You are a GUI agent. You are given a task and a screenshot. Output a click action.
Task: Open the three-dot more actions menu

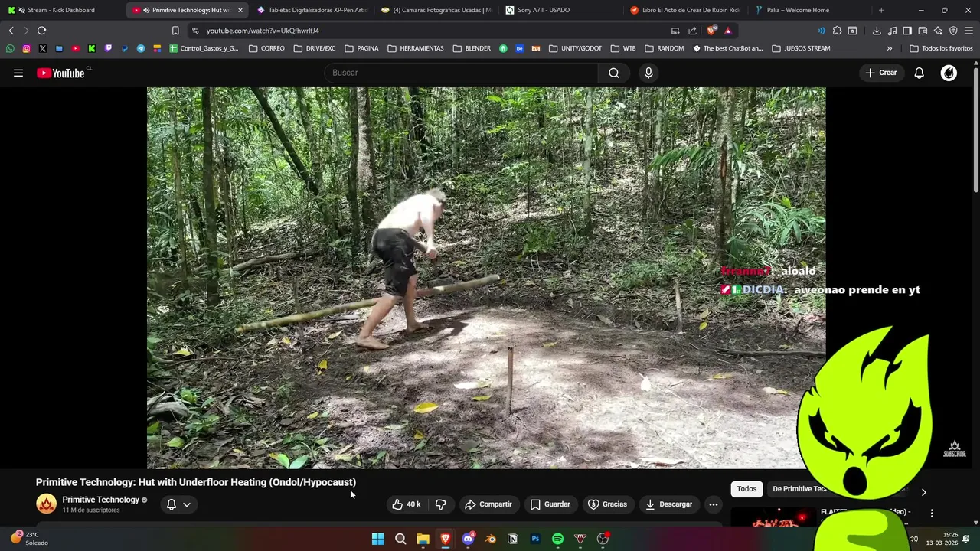coord(714,504)
